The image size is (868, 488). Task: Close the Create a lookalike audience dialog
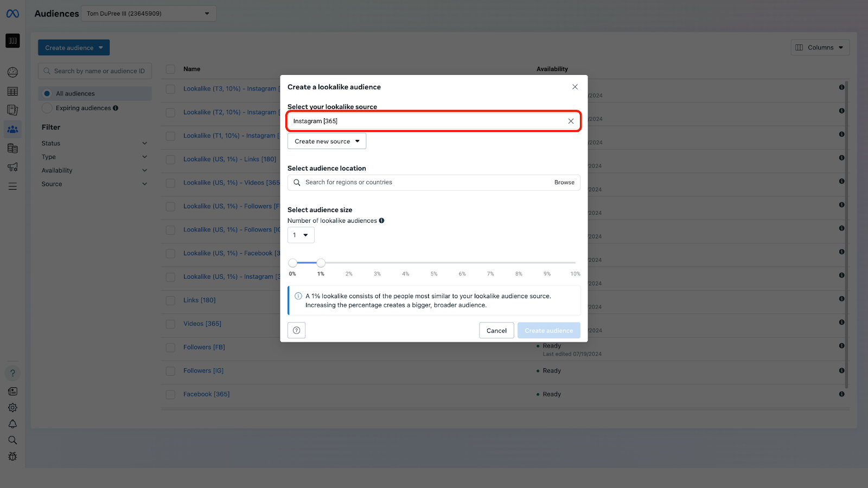(x=575, y=87)
